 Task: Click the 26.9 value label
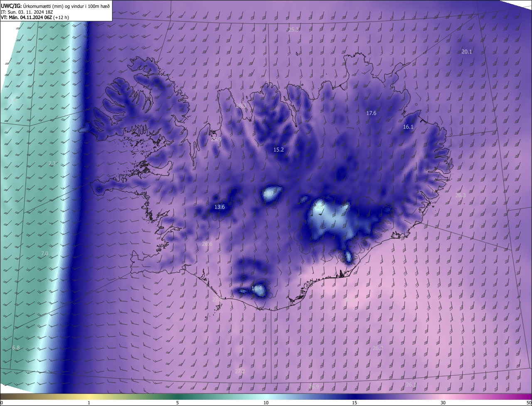(x=314, y=387)
